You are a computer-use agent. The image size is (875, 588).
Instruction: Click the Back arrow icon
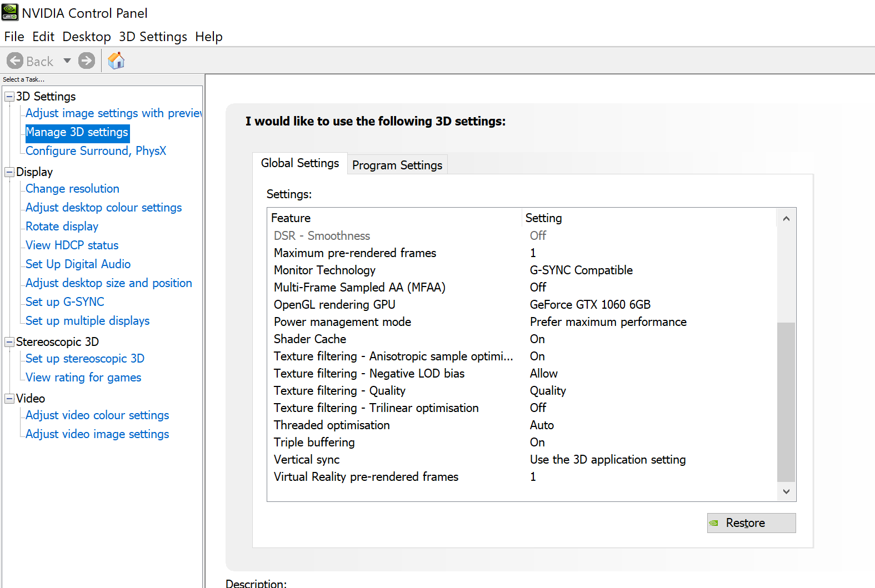point(15,61)
